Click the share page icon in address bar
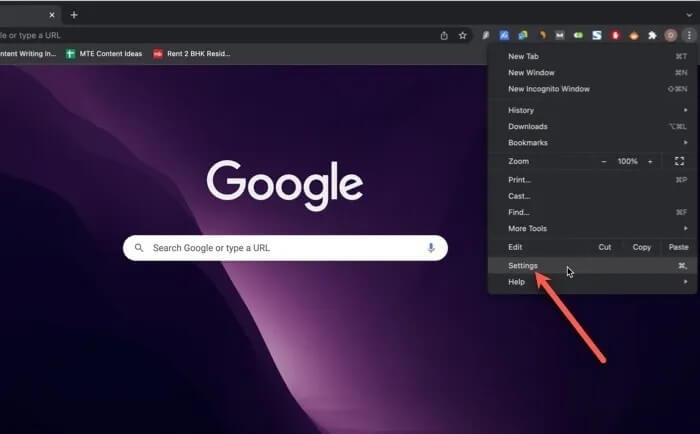The height and width of the screenshot is (434, 700). coord(444,36)
